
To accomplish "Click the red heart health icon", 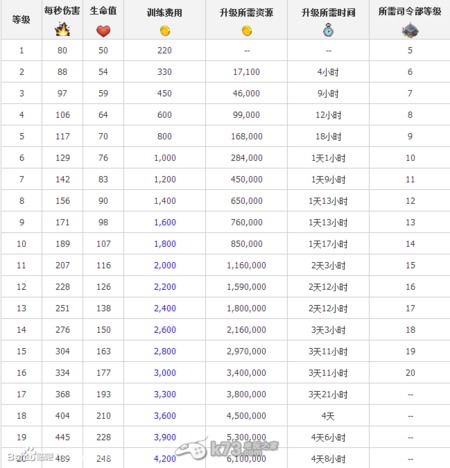I will pos(103,31).
